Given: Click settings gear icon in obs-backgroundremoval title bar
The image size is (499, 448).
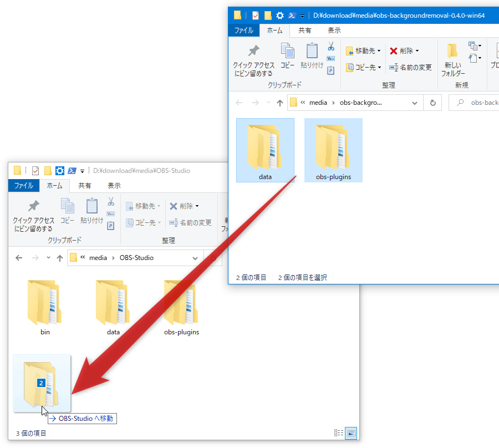Looking at the screenshot, I should pos(280,16).
